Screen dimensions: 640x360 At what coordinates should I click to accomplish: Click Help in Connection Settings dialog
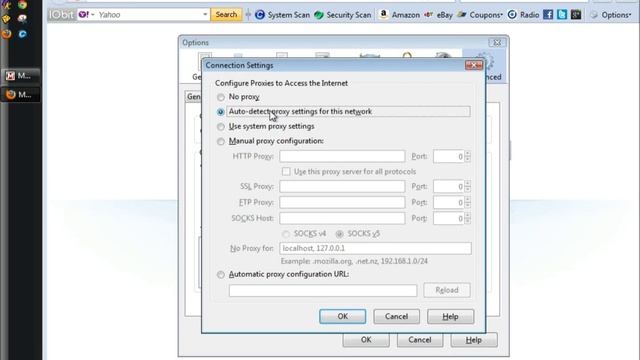tap(451, 316)
